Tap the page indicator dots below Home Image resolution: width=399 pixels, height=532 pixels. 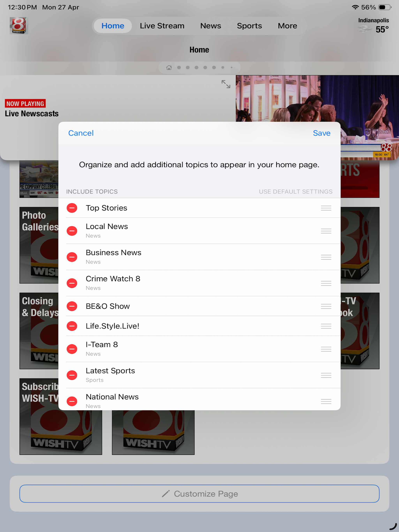[199, 68]
